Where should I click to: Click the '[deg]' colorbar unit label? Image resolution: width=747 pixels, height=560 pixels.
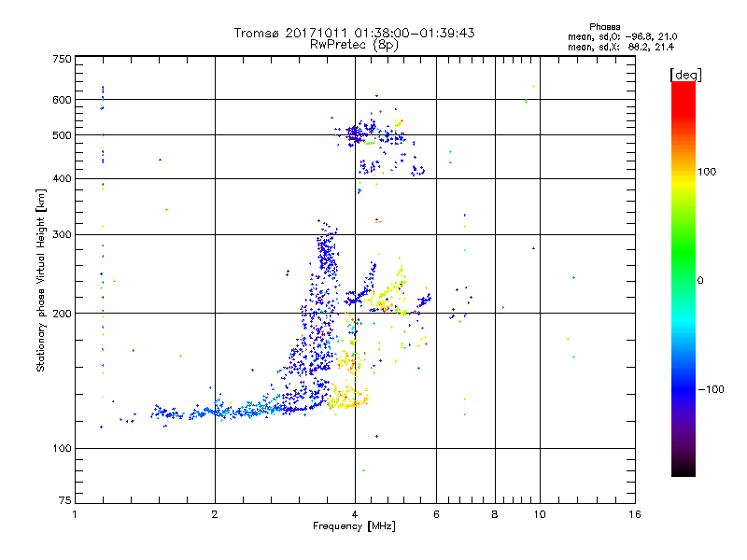(x=685, y=75)
